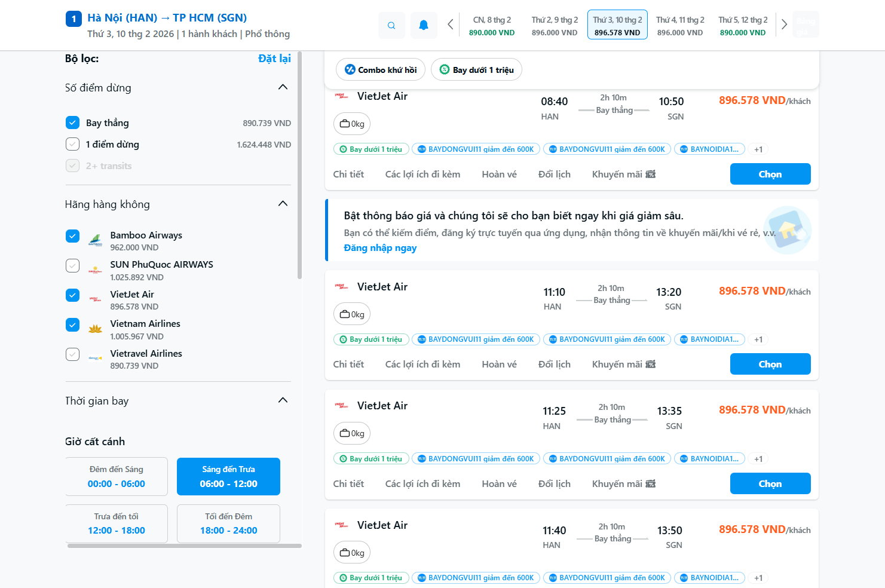Open the Đăng nhập ngay link
The height and width of the screenshot is (588, 885).
point(380,248)
